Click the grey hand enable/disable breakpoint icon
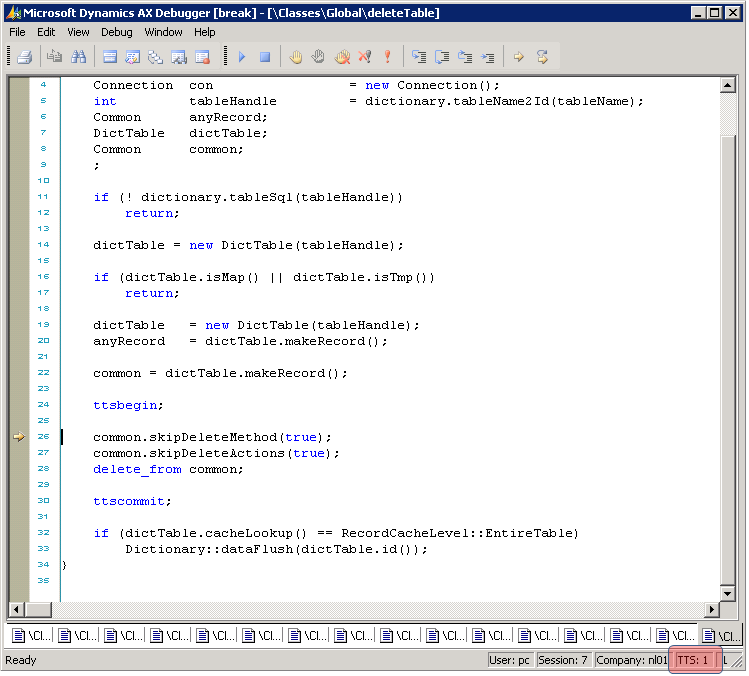 point(318,57)
